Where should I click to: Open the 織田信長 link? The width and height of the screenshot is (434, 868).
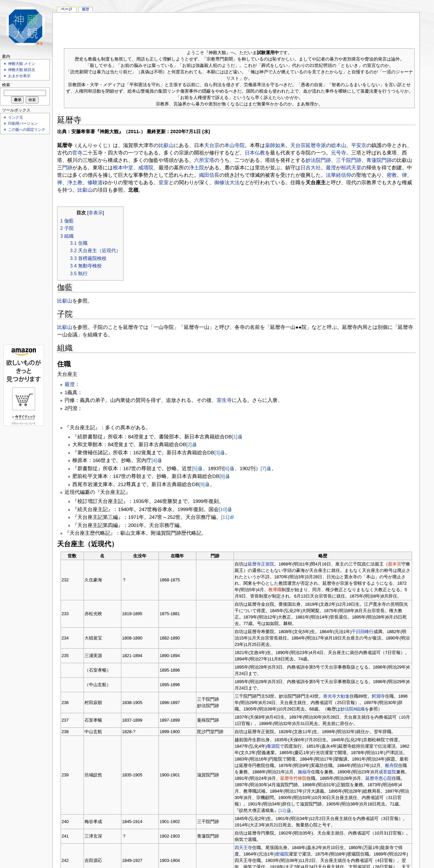point(209,175)
